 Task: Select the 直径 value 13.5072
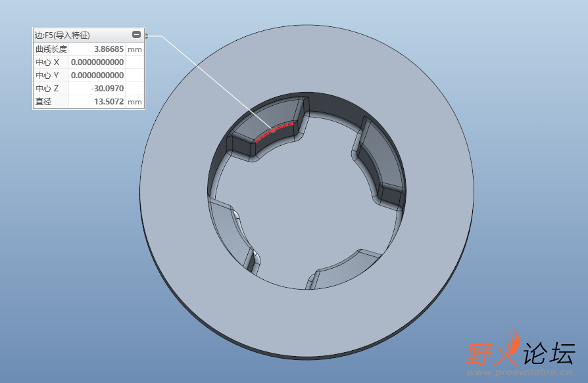coord(109,101)
